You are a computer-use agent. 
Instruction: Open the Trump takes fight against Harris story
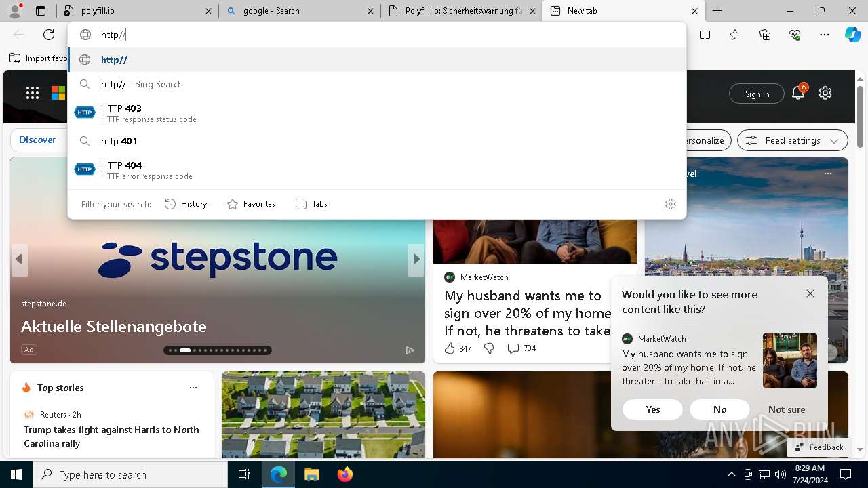111,436
